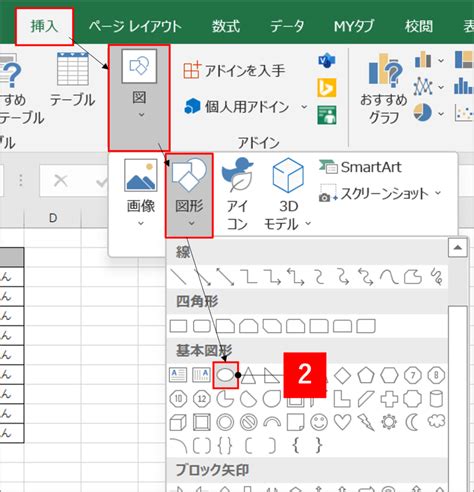
Task: Expand the 個人用アドイン dropdown arrow
Action: coord(304,107)
